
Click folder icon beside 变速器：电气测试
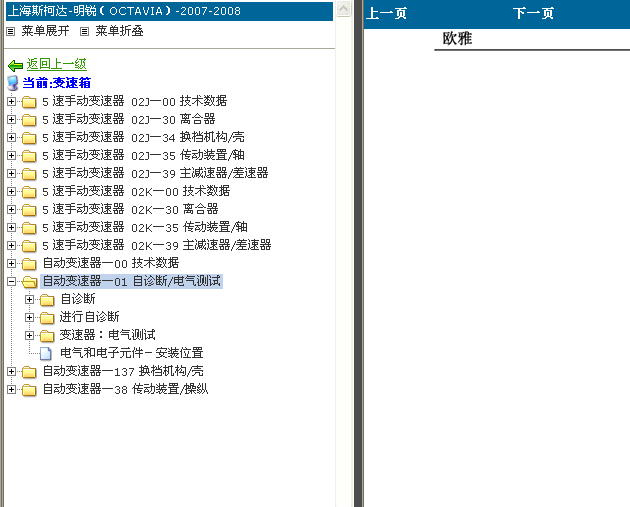click(x=47, y=335)
